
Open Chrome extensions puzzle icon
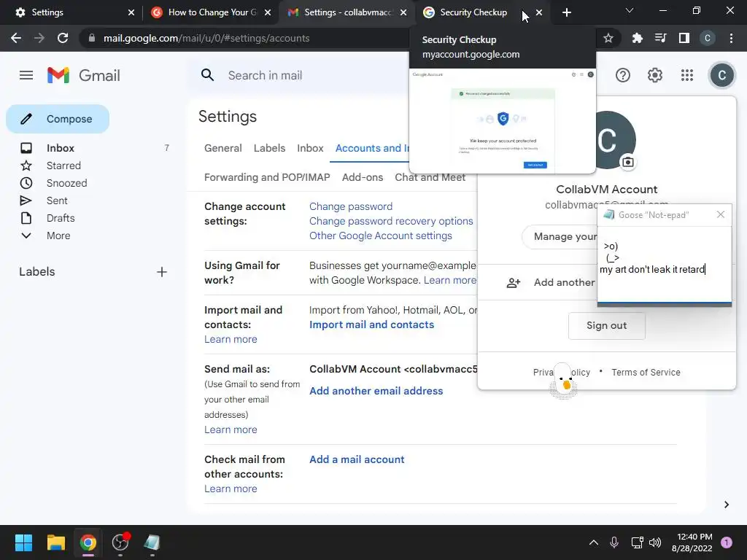[637, 38]
